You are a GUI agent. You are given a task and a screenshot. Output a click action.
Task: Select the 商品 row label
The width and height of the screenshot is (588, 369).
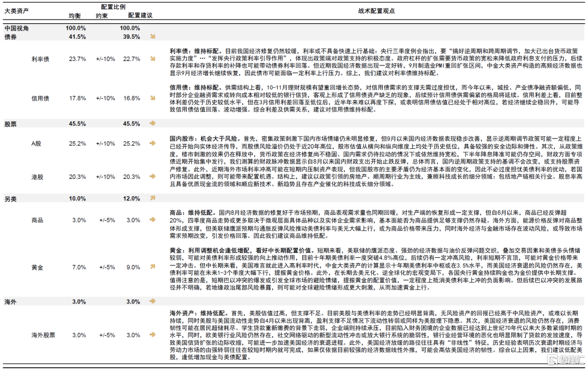[x=37, y=220]
